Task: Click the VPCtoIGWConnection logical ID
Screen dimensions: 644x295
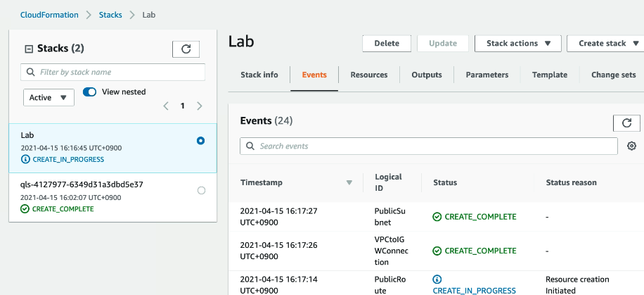Action: (392, 251)
